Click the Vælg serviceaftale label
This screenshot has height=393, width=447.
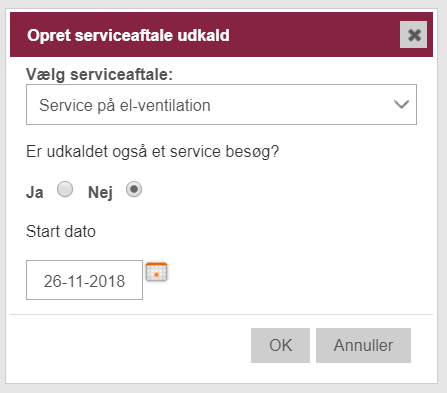click(x=99, y=74)
